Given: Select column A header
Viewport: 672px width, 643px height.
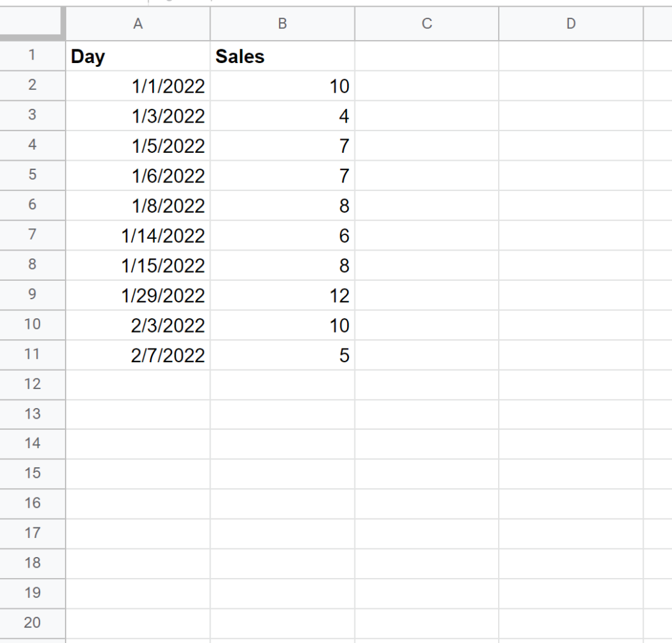Looking at the screenshot, I should pyautogui.click(x=138, y=24).
